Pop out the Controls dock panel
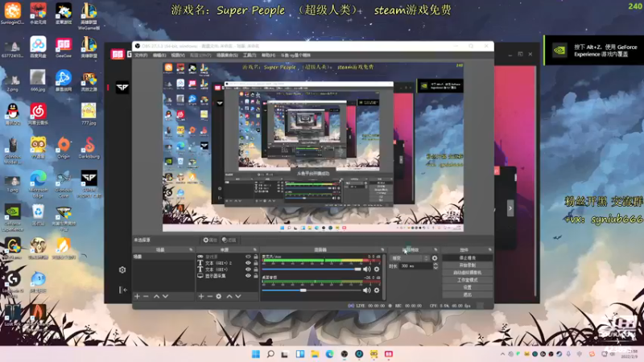 (x=490, y=249)
